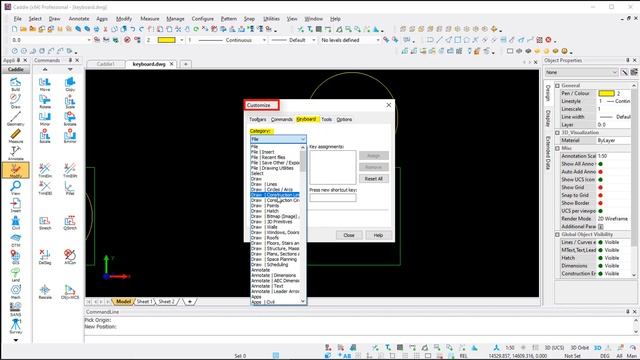Select the DTM tool group
640x360 pixels.
(x=16, y=240)
